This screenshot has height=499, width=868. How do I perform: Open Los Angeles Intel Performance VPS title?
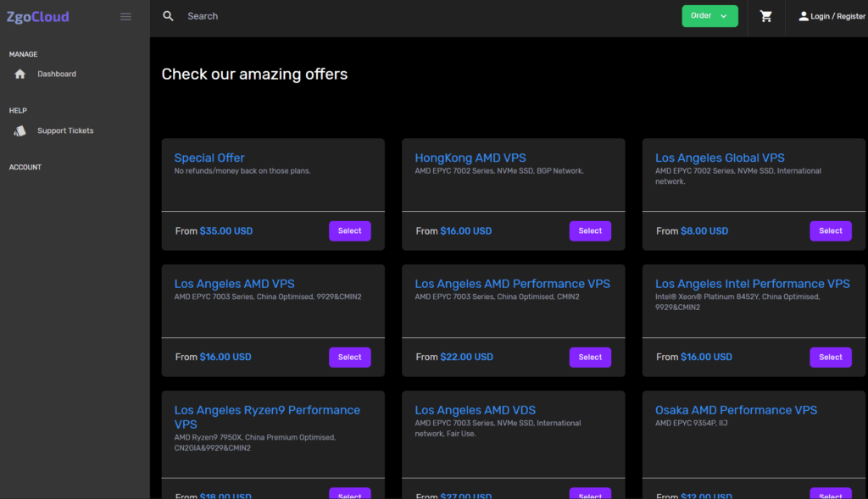pyautogui.click(x=752, y=284)
